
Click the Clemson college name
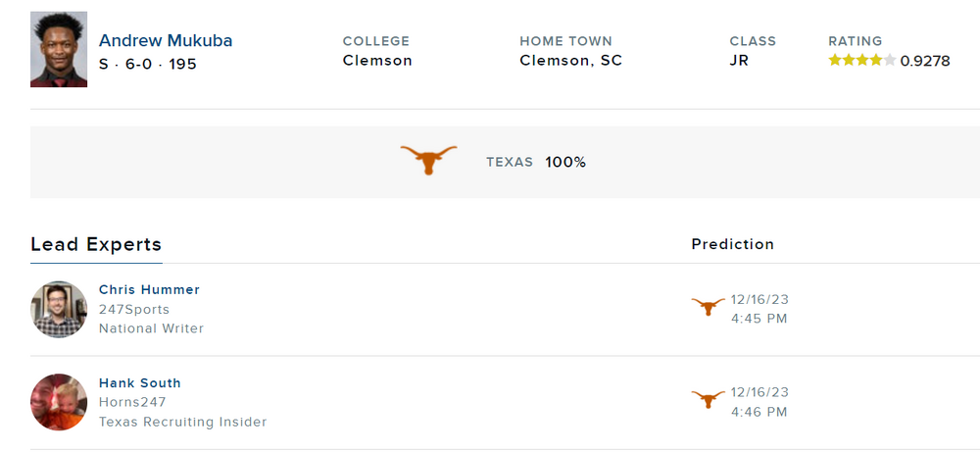point(377,61)
